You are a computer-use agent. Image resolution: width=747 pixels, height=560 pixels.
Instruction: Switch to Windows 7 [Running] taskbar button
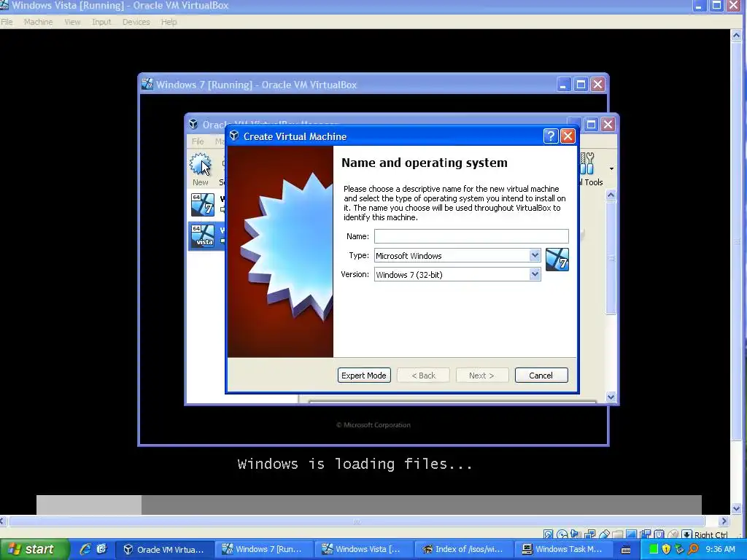pyautogui.click(x=264, y=549)
